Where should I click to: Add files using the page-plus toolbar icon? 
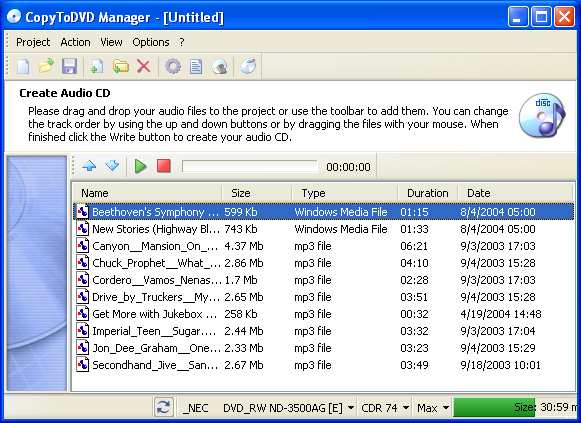click(97, 67)
